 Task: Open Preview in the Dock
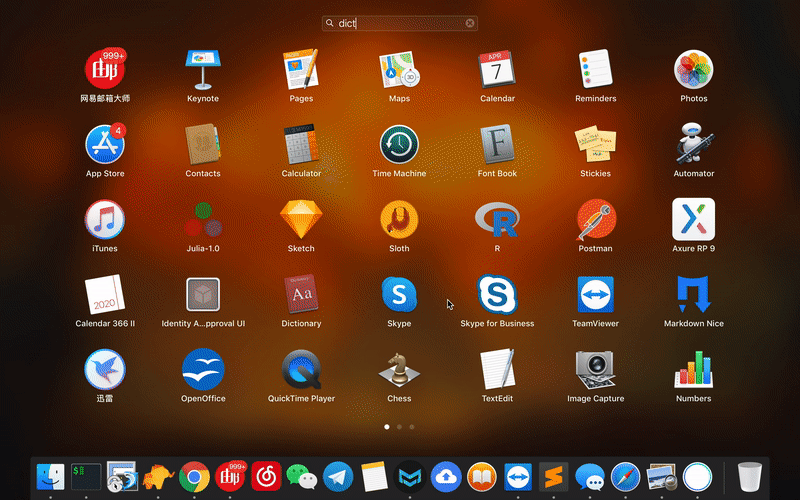click(x=662, y=477)
